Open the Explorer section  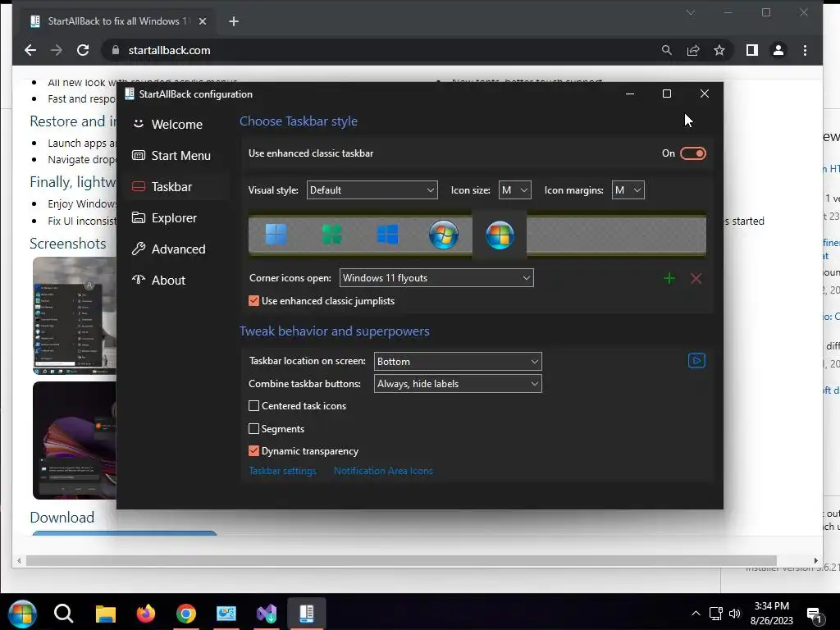tap(177, 217)
